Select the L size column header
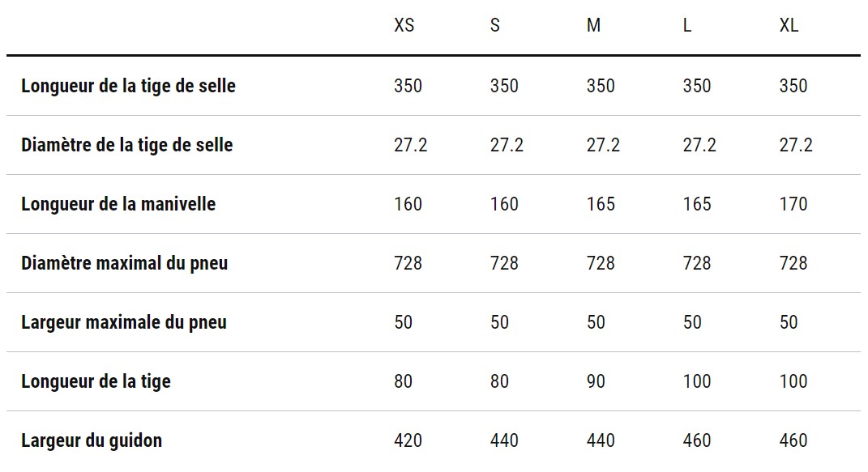This screenshot has height=472, width=868. coord(687,25)
